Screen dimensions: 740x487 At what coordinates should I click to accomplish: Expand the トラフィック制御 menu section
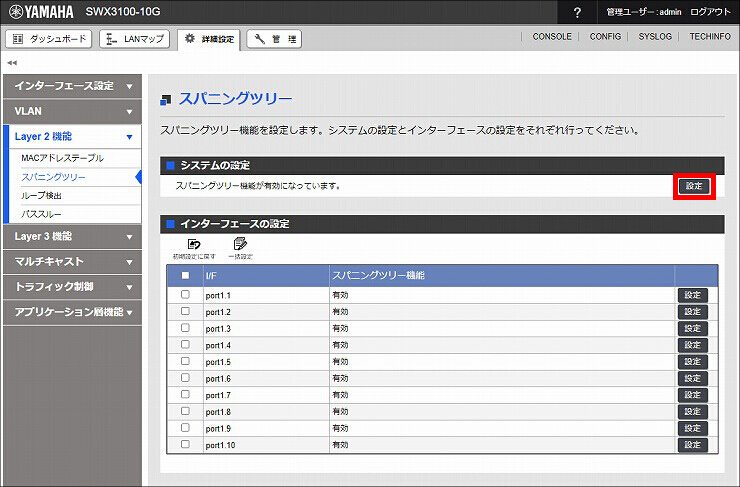point(72,287)
